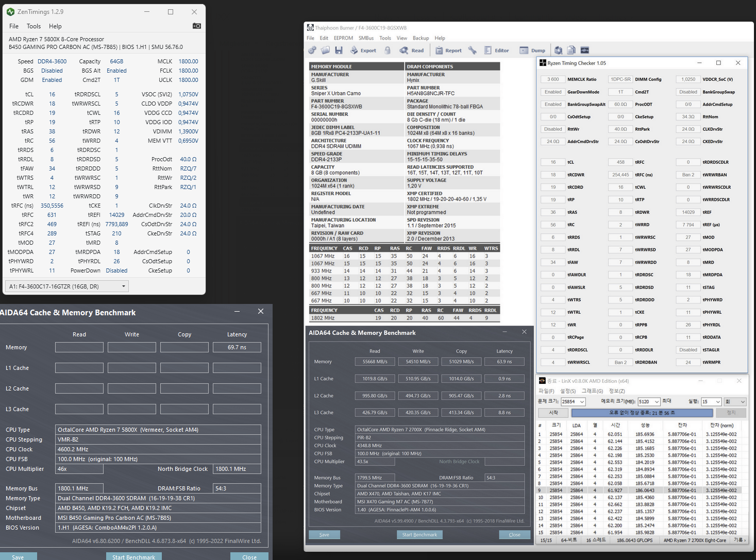Image resolution: width=756 pixels, height=560 pixels.
Task: Open the Editor from Thaiphoon Burner toolbar
Action: (496, 50)
